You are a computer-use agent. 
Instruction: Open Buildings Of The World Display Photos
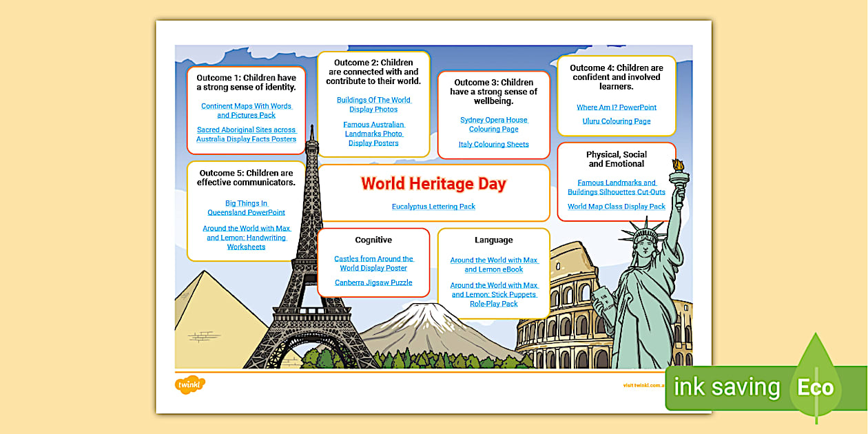(374, 104)
